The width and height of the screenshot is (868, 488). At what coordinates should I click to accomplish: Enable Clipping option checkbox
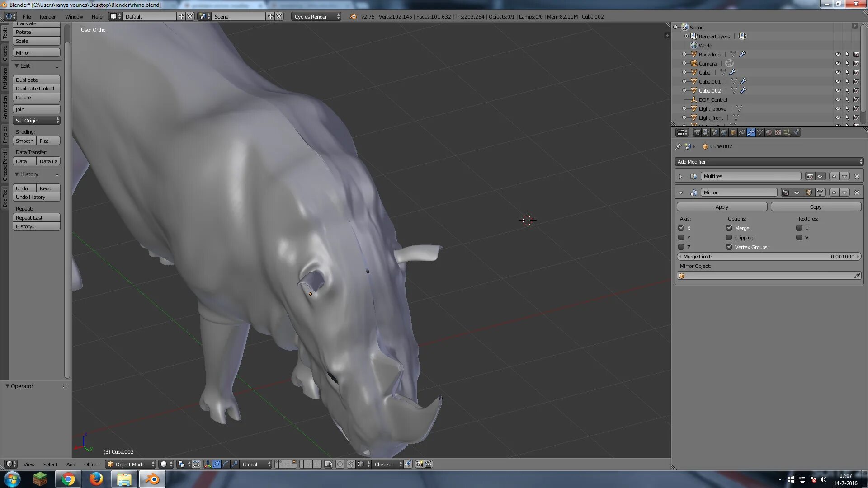[x=729, y=238]
